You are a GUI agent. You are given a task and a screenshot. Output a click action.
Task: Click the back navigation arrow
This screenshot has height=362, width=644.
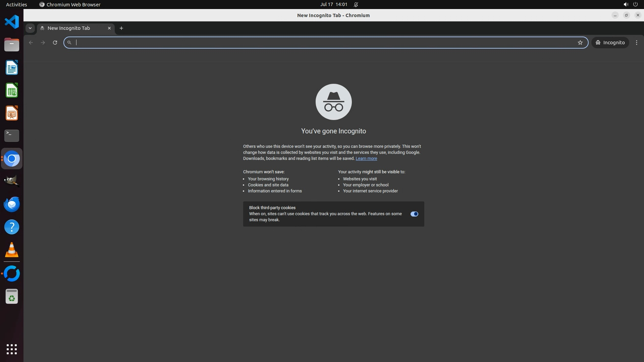[x=31, y=43]
